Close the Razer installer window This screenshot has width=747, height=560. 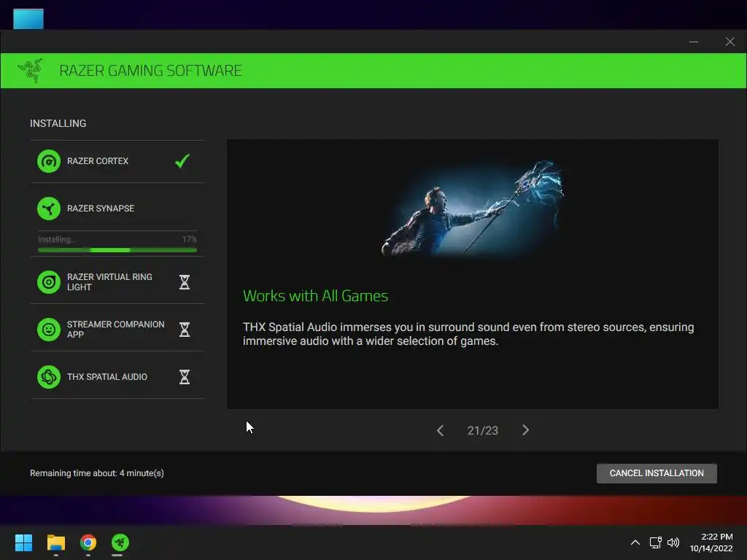[729, 42]
